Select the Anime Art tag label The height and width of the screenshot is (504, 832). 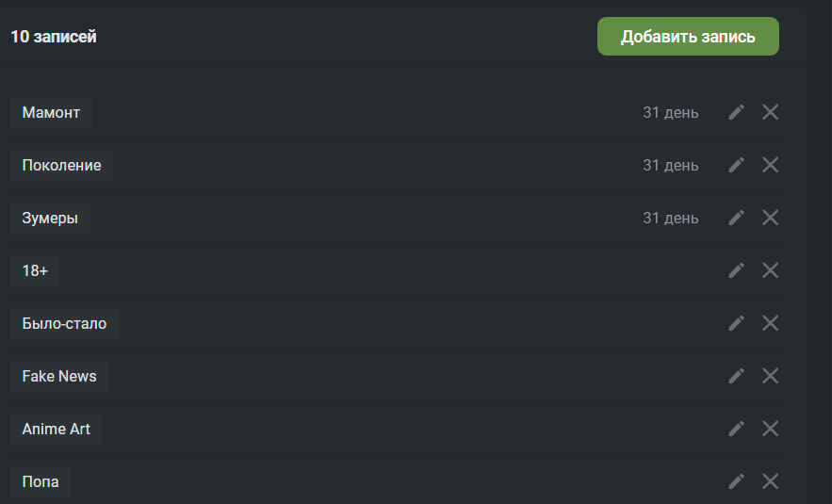coord(57,430)
